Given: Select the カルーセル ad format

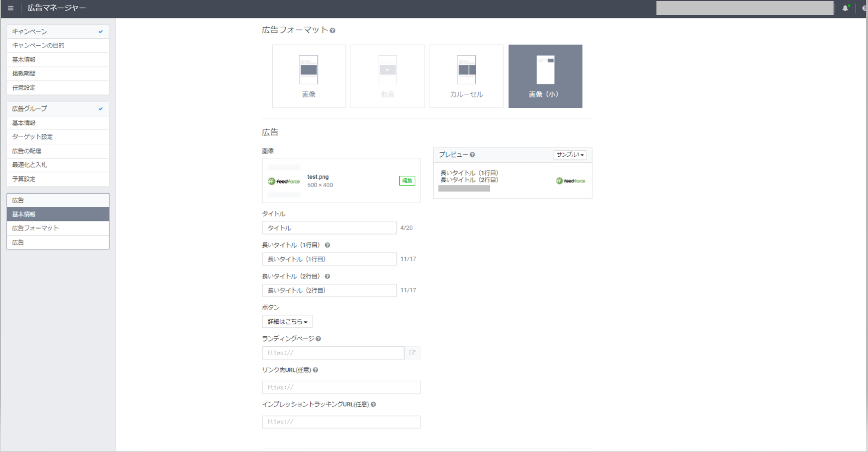Looking at the screenshot, I should click(466, 76).
